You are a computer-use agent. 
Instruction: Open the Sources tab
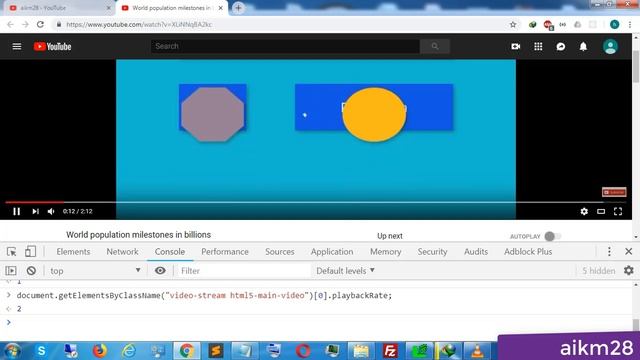click(280, 251)
